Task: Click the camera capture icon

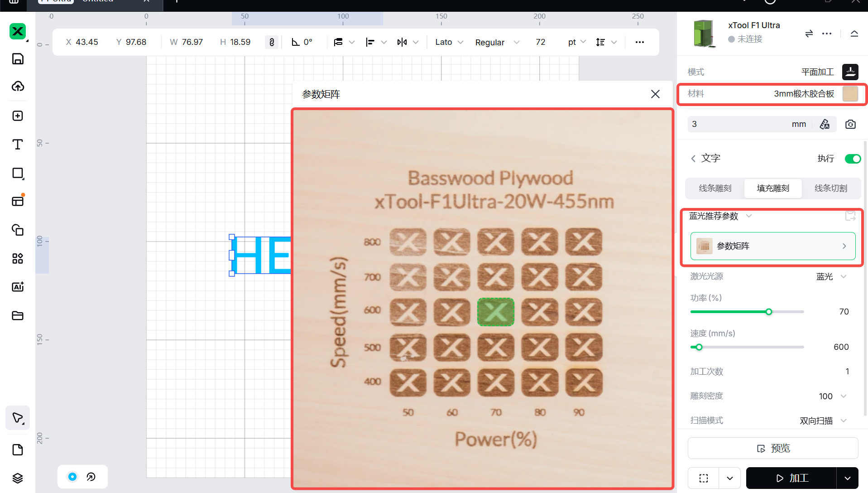Action: pos(850,124)
